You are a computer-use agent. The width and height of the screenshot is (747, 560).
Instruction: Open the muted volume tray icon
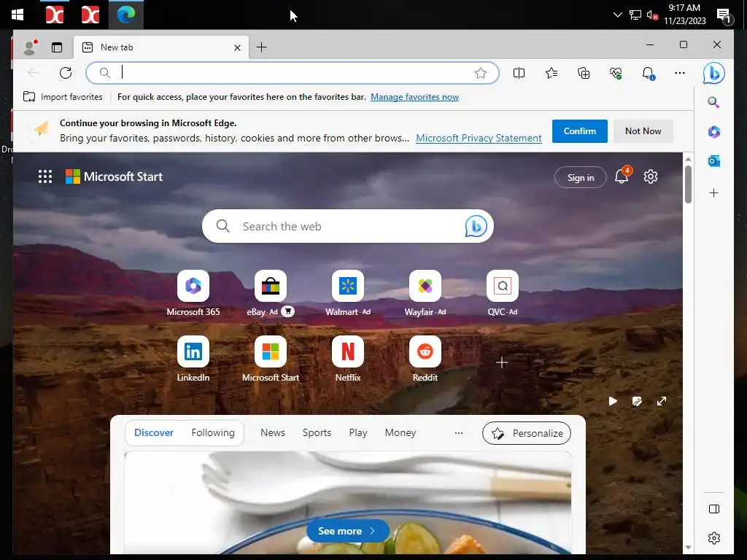[653, 15]
